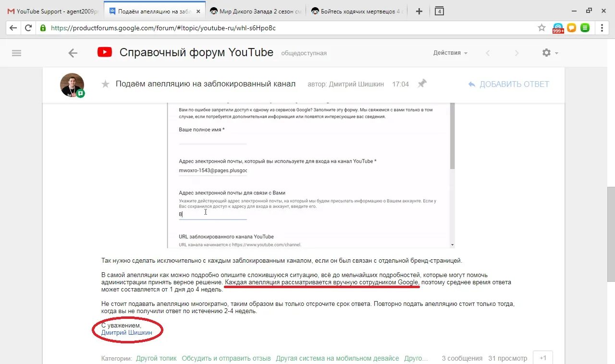
Task: Click the contact email field containing В
Action: (213, 214)
